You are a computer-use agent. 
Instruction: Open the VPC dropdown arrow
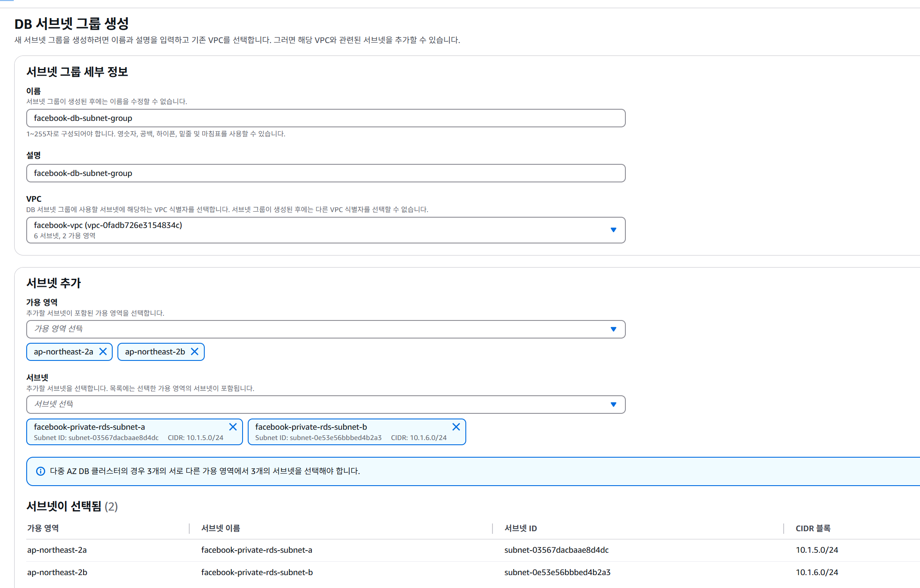[613, 230]
